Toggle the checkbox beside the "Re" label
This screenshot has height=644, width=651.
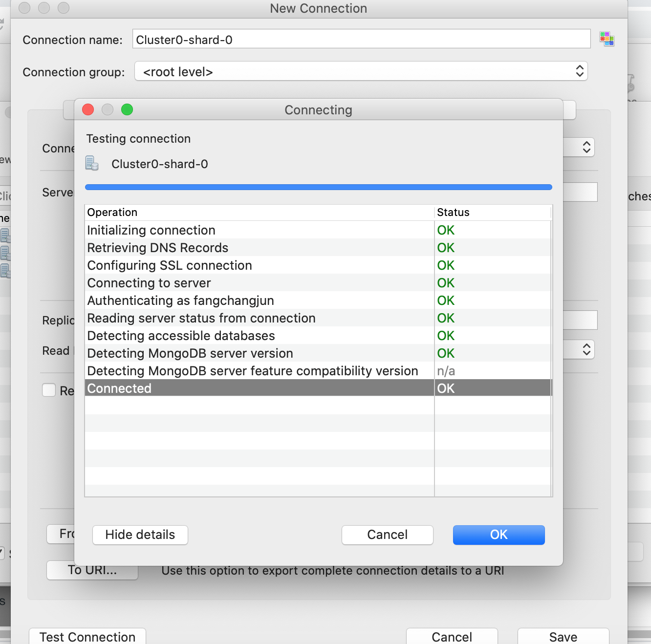pyautogui.click(x=49, y=390)
